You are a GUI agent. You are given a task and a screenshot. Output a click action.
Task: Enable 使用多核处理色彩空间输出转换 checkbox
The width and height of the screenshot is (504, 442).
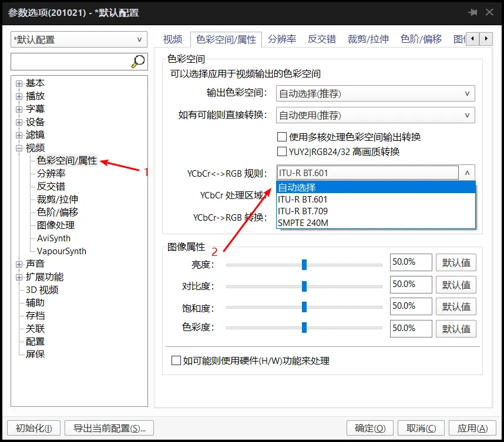(x=281, y=137)
